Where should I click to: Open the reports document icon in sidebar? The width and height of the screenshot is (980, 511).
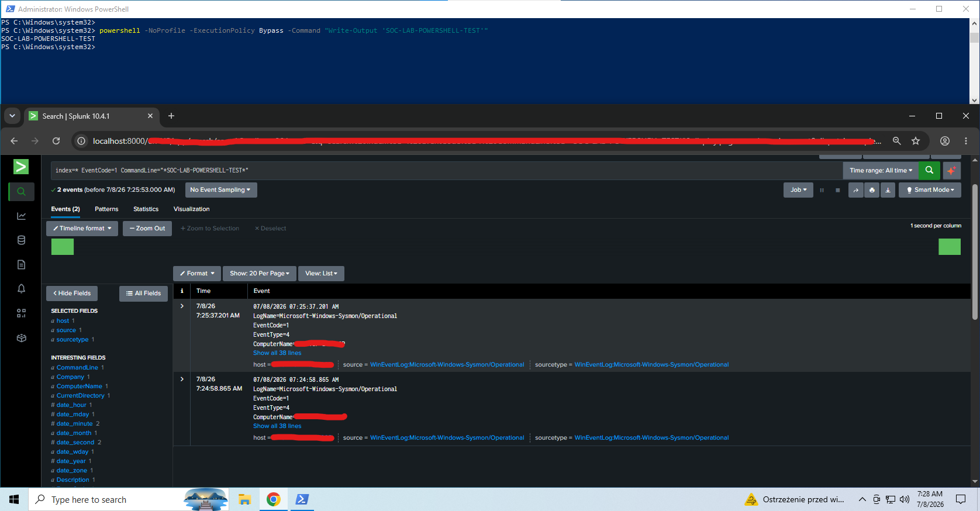click(x=21, y=265)
